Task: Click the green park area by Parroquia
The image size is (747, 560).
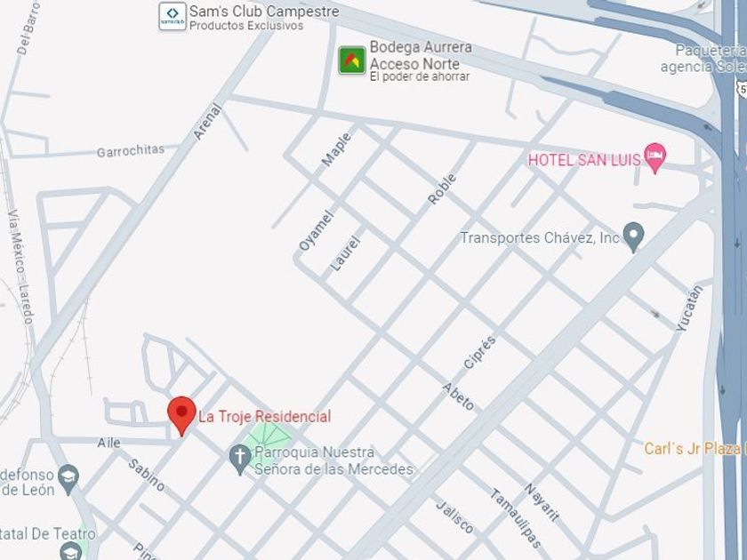Action: point(269,441)
